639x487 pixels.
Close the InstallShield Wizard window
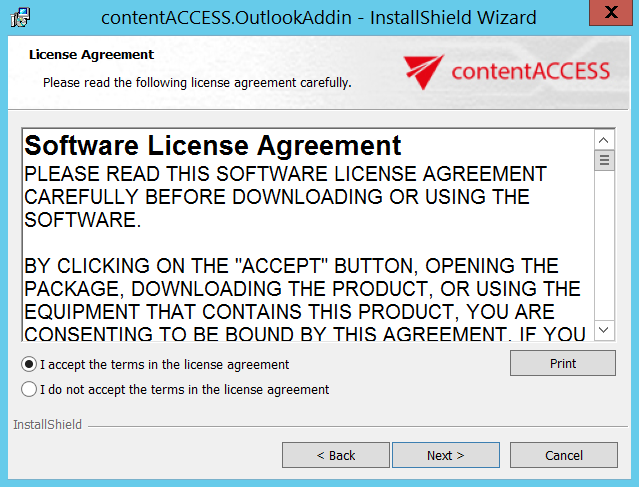coord(614,16)
